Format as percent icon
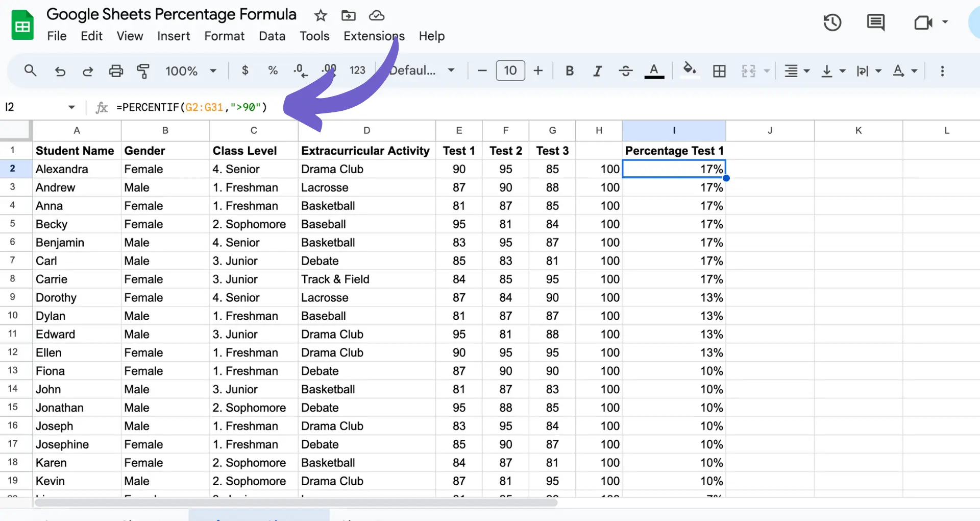 pyautogui.click(x=273, y=70)
